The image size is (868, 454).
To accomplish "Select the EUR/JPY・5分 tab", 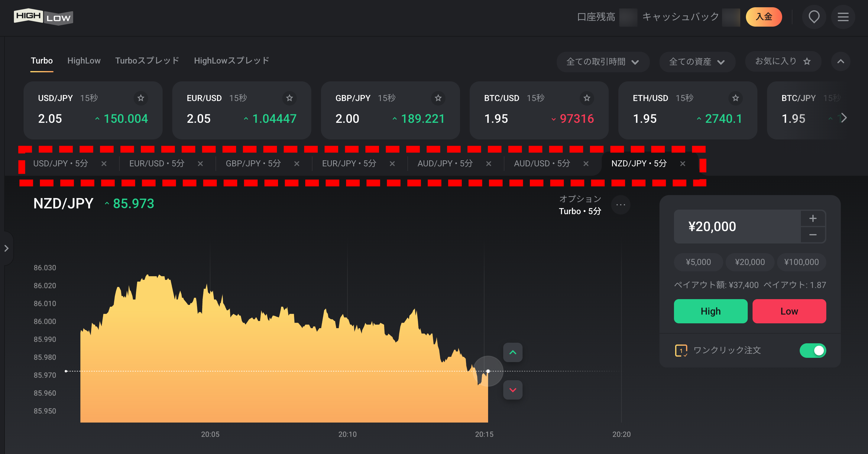I will pyautogui.click(x=349, y=164).
